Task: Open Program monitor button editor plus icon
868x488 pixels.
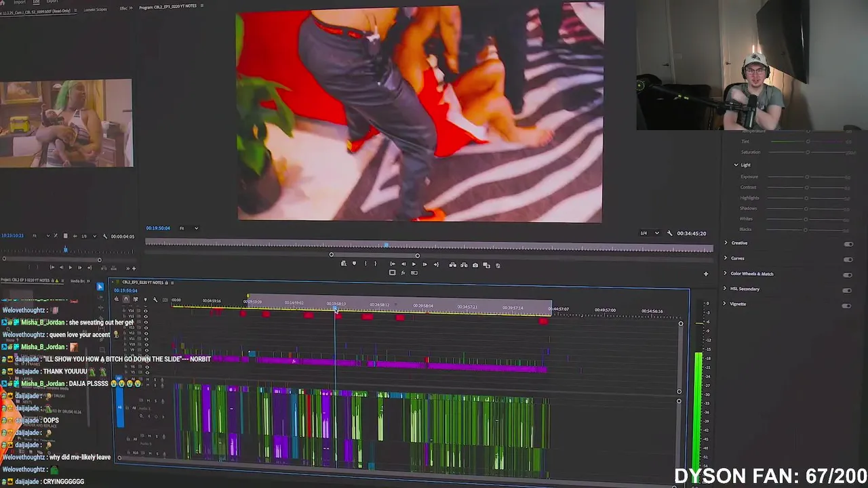Action: pos(706,274)
